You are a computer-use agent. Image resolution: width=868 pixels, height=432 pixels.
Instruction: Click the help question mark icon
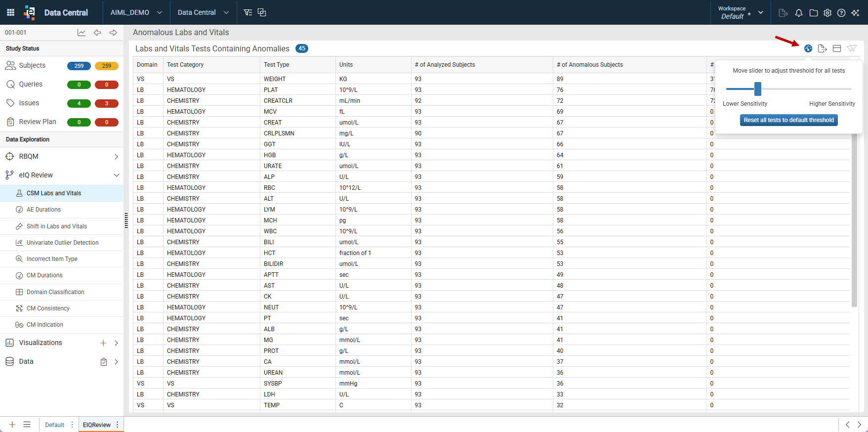click(841, 13)
